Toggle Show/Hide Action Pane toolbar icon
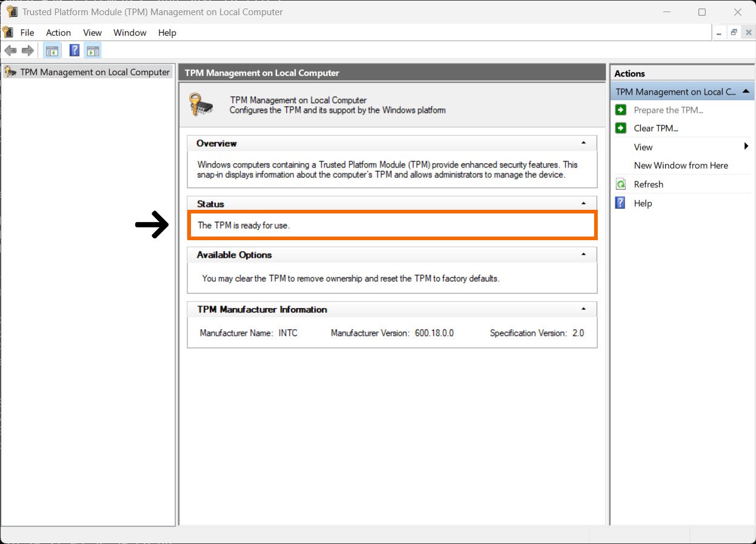 click(x=92, y=50)
